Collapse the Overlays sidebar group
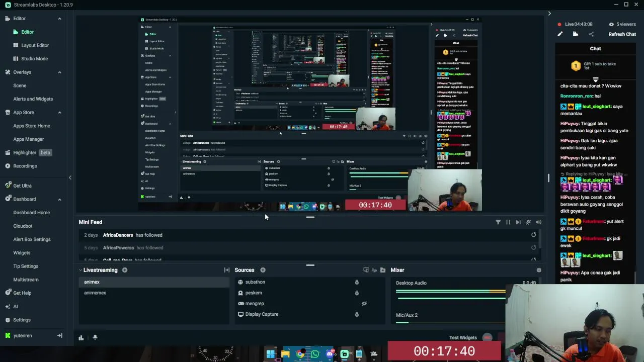Screen dimensions: 644x362 59,72
